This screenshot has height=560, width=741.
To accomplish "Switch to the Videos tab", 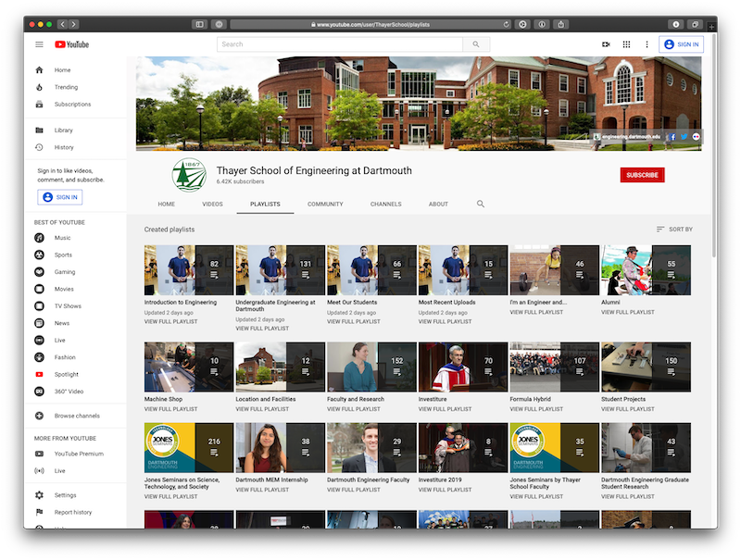I will pyautogui.click(x=212, y=204).
